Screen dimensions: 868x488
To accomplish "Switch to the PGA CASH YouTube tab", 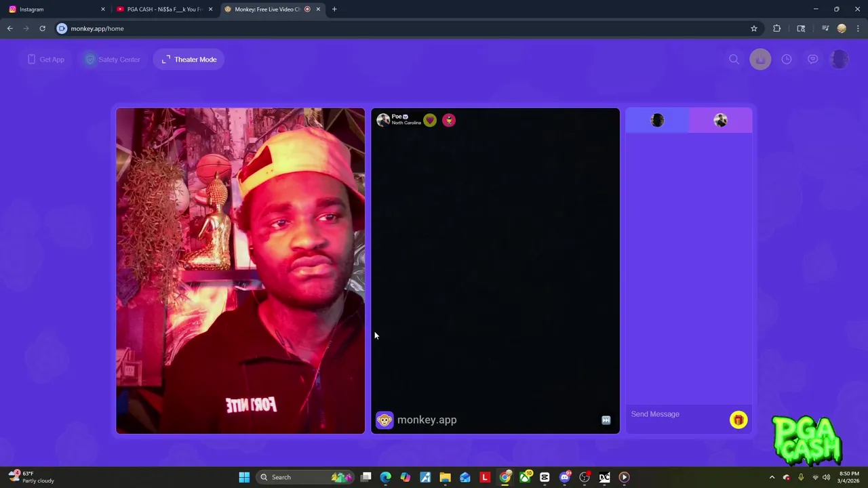I will tap(163, 9).
